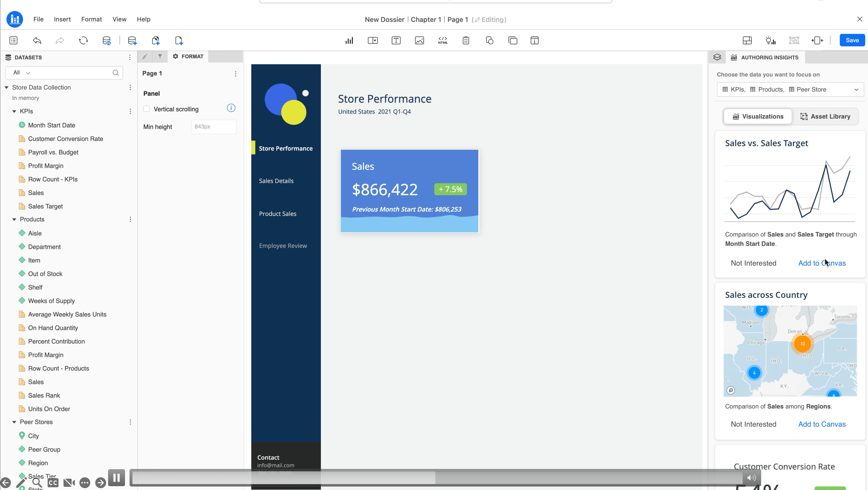This screenshot has width=868, height=490.
Task: Open the Filter panel tab icon
Action: [160, 57]
